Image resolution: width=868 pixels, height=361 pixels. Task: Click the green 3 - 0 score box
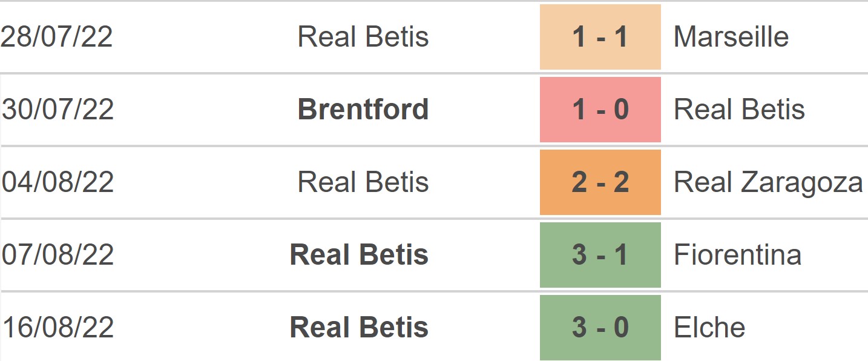600,328
